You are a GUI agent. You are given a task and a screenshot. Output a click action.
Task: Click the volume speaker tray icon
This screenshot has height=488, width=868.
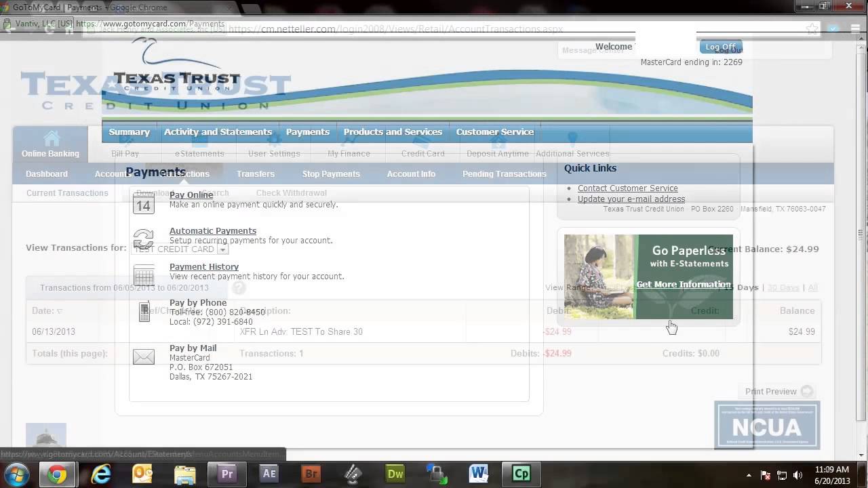(798, 475)
